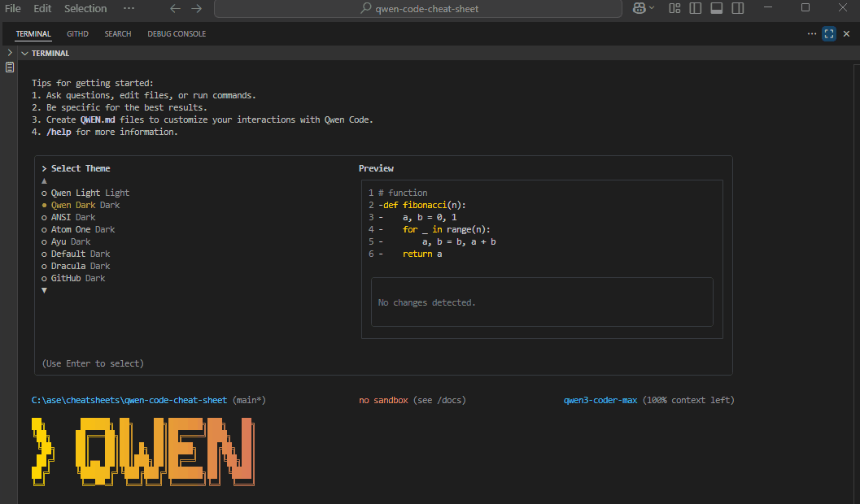Image resolution: width=860 pixels, height=504 pixels.
Task: Click the 'no sandbox' status text
Action: coord(383,400)
